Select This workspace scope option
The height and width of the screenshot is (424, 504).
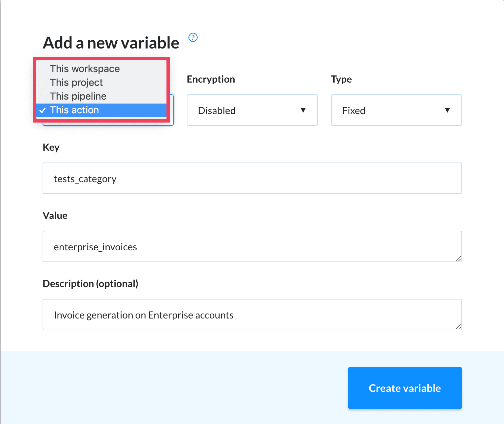click(x=85, y=69)
